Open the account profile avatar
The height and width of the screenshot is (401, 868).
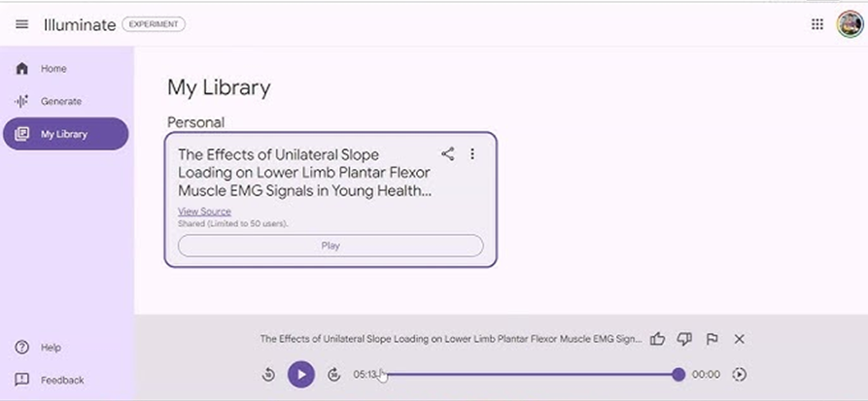click(850, 24)
